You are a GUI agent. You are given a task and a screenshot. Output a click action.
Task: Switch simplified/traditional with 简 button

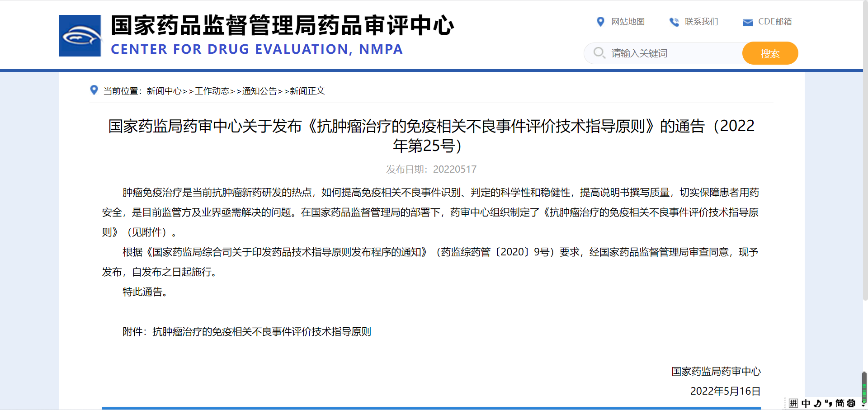tap(840, 403)
